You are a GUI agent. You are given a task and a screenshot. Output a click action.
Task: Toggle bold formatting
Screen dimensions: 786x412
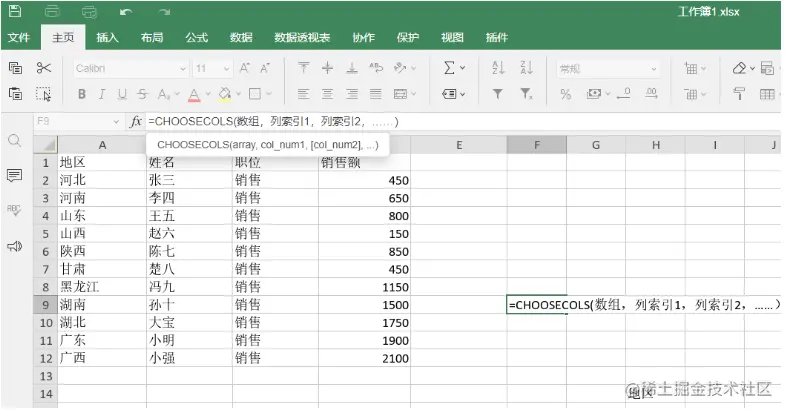[82, 94]
